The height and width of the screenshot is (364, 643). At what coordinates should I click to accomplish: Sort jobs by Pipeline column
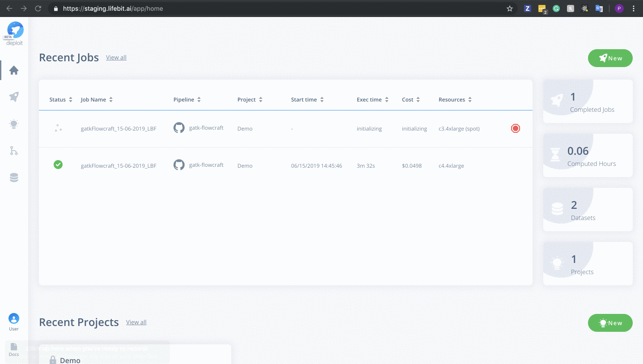(x=187, y=100)
